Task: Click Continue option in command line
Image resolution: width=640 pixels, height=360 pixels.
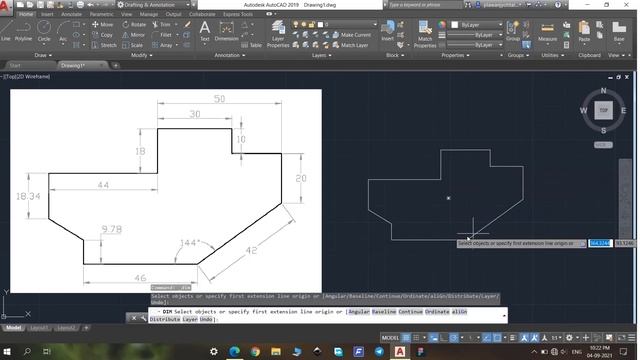Action: tap(411, 311)
